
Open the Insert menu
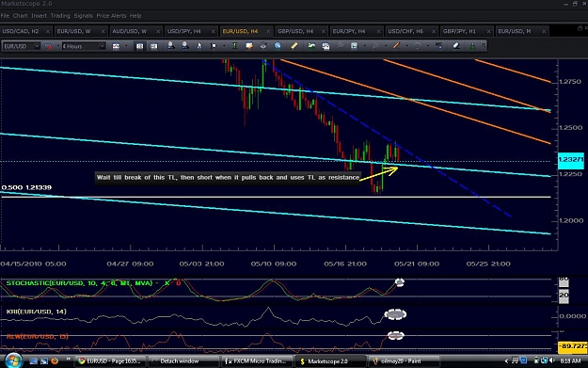pos(39,16)
